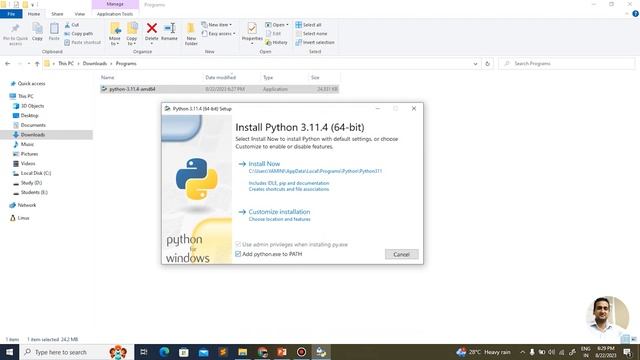Go up one folder level

pyautogui.click(x=37, y=64)
